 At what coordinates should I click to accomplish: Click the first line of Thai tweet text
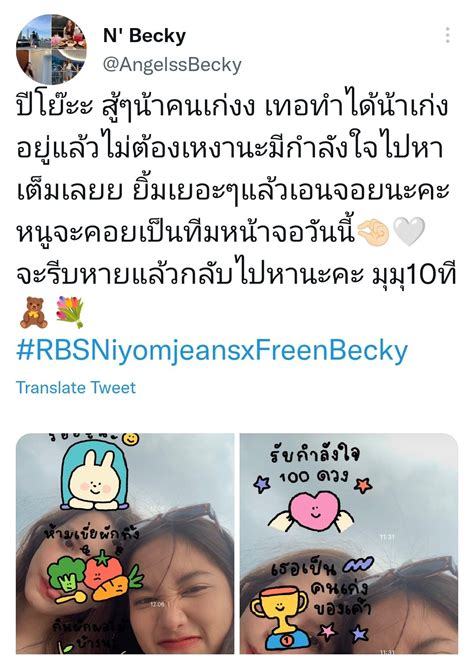[x=232, y=108]
